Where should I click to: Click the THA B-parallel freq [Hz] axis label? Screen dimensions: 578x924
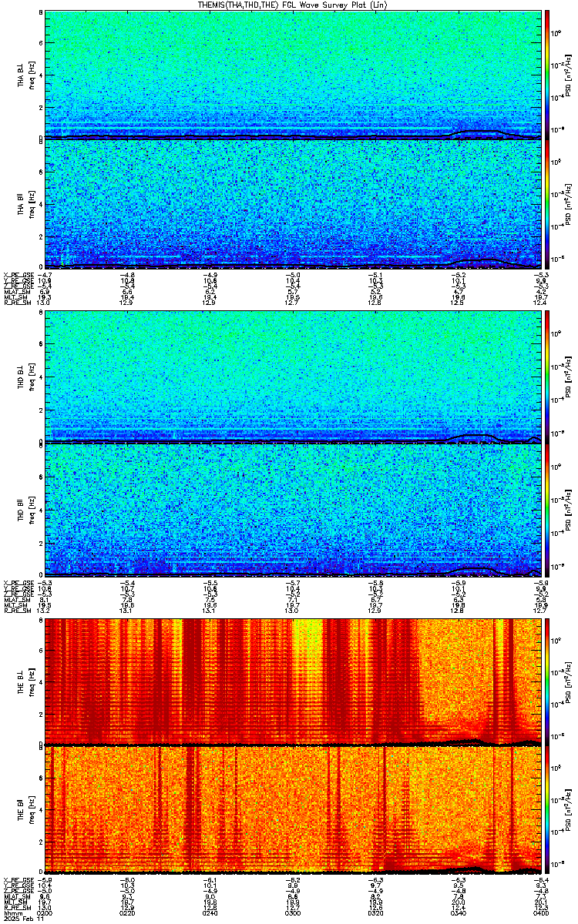click(x=34, y=204)
